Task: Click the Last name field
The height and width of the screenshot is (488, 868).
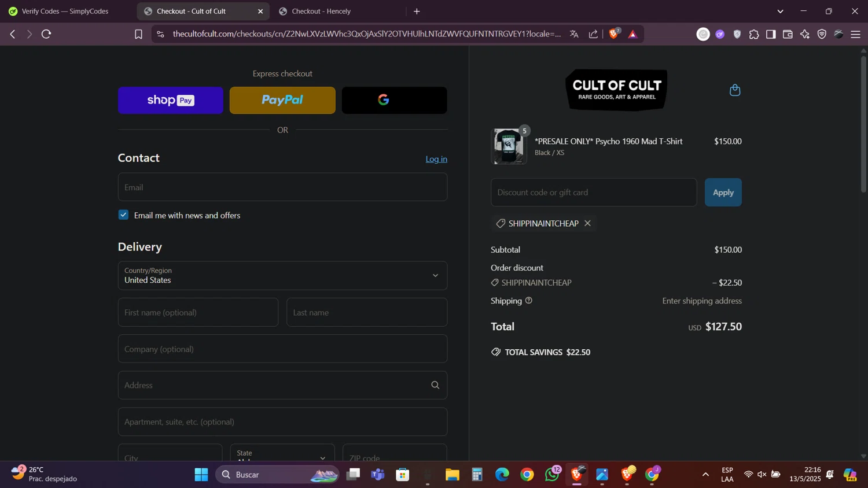Action: 367,312
